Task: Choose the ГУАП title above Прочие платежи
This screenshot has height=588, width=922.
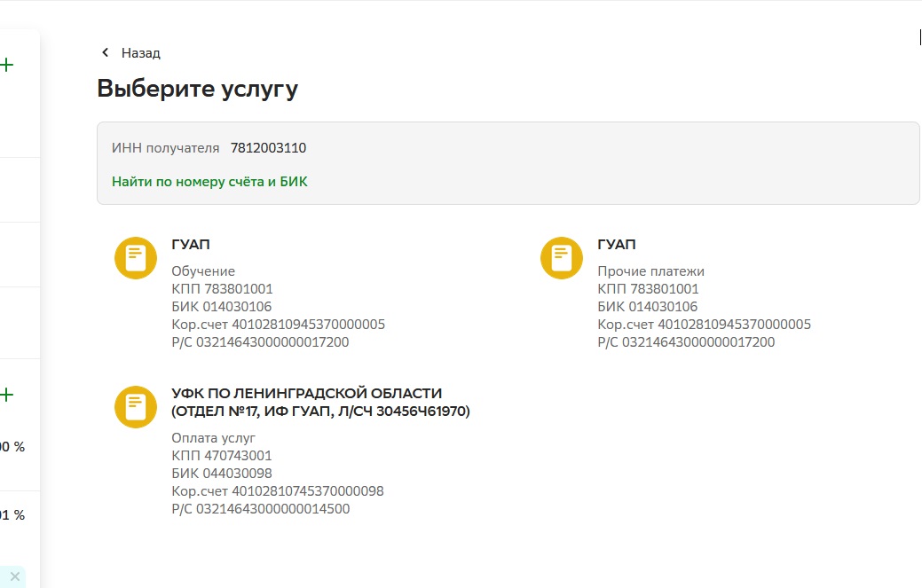Action: click(616, 245)
